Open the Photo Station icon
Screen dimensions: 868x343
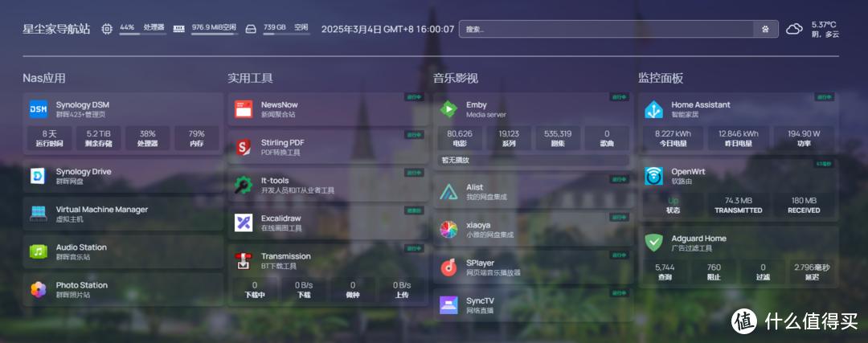39,289
